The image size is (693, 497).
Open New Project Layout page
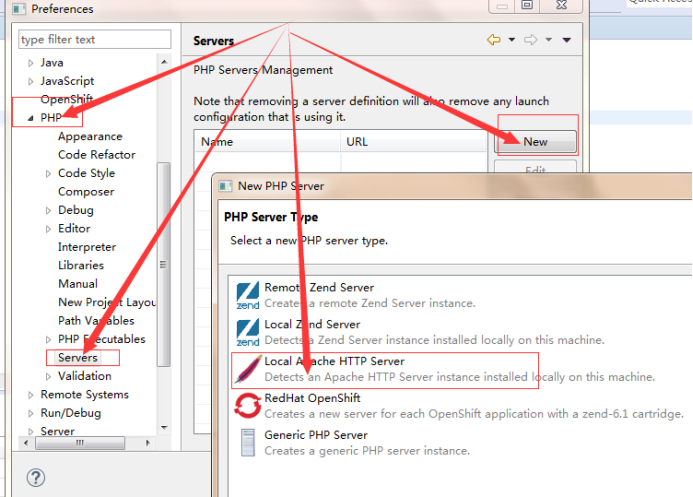[107, 302]
